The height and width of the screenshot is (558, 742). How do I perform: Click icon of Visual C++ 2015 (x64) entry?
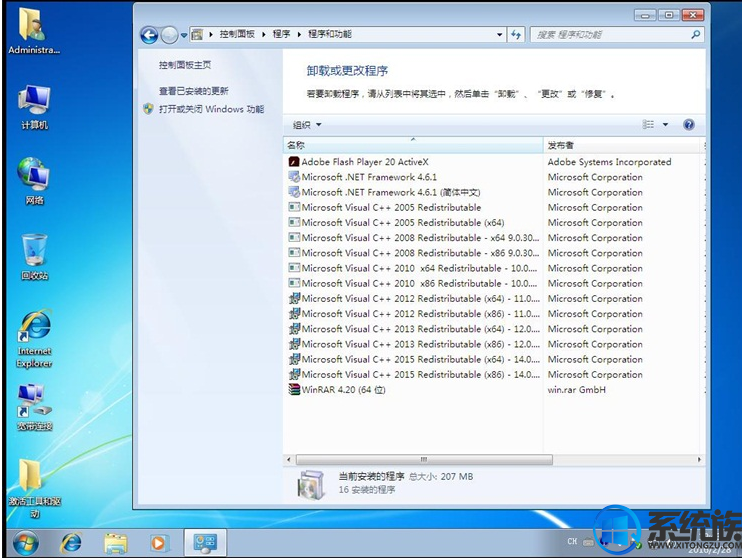pyautogui.click(x=294, y=359)
